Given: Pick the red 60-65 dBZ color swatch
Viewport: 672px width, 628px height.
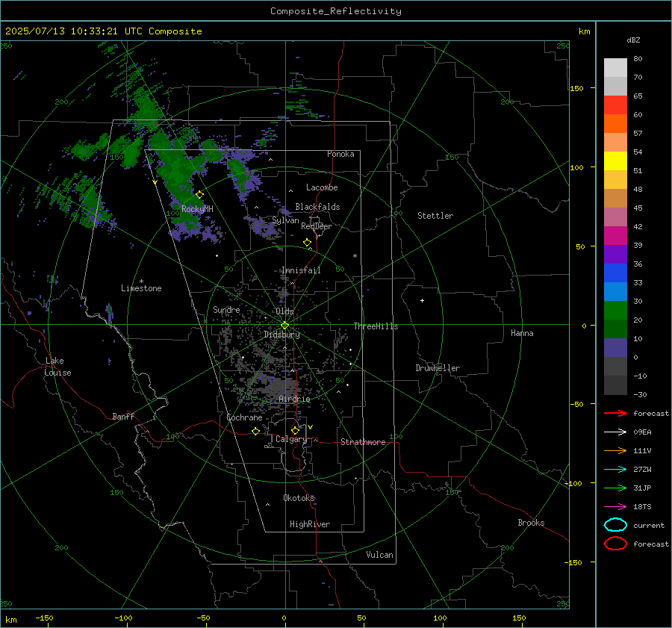Looking at the screenshot, I should point(615,105).
